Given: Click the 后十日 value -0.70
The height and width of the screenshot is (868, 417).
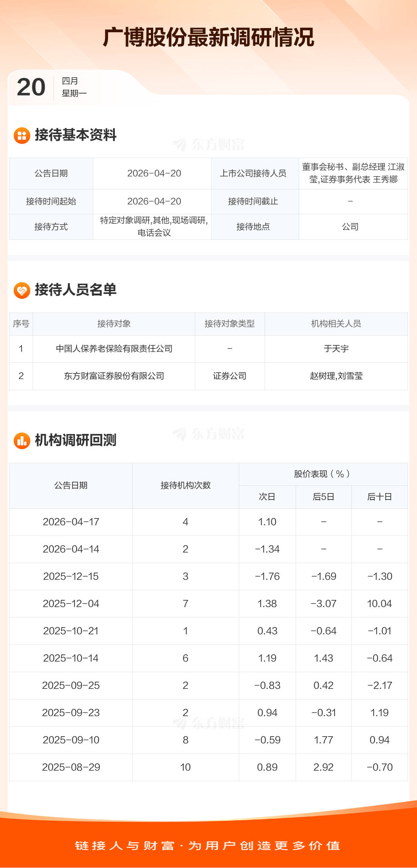Looking at the screenshot, I should coord(379,767).
